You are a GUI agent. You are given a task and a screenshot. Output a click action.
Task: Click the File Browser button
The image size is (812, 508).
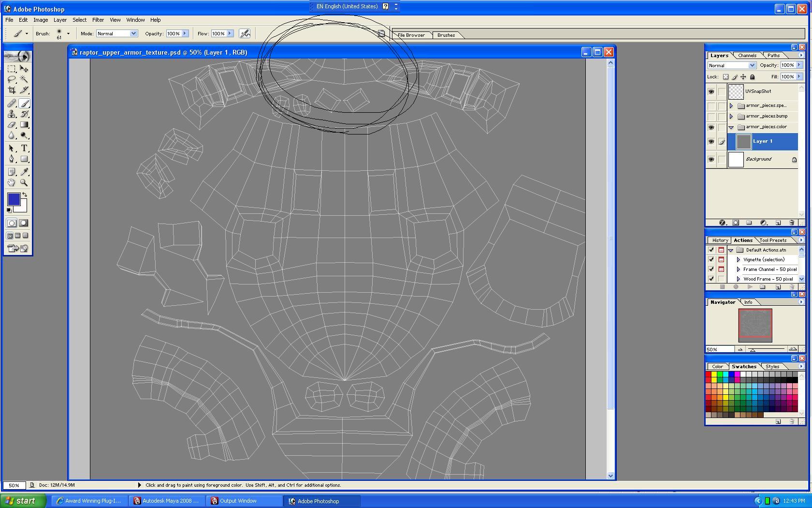pos(411,35)
